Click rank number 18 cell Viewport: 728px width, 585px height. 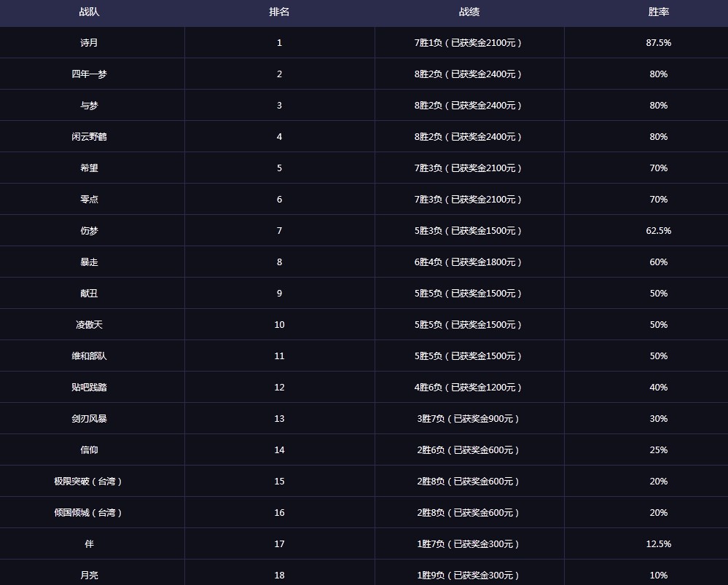tap(279, 576)
